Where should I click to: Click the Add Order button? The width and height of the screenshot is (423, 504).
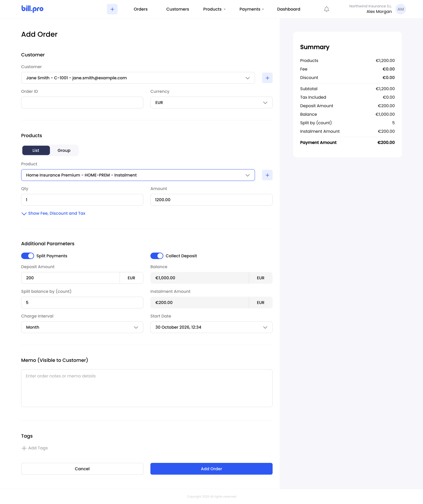click(211, 469)
